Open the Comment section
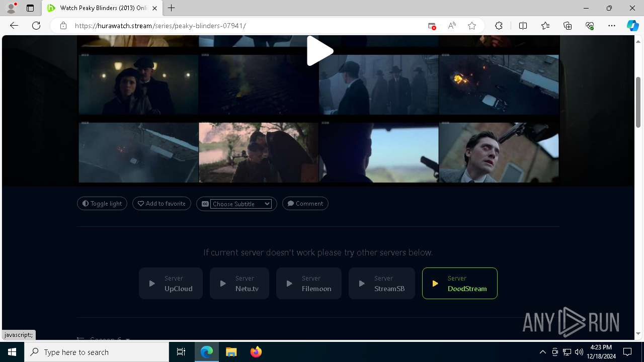Image resolution: width=644 pixels, height=362 pixels. 305,204
